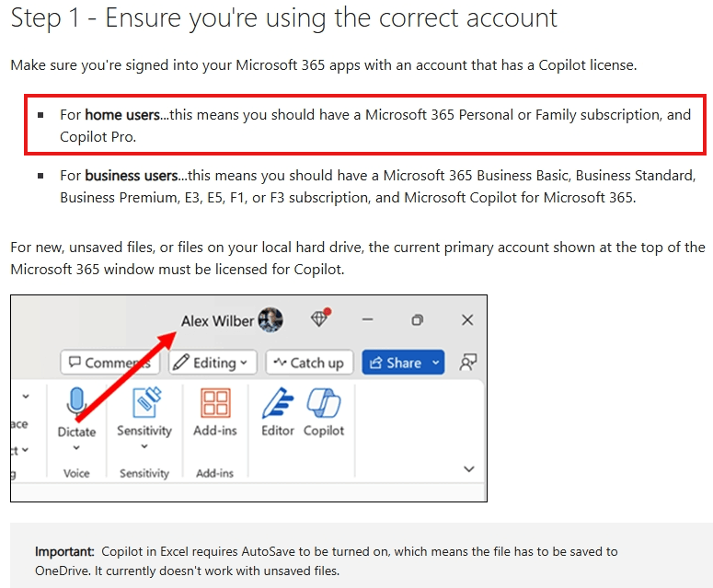Open the Copilot ribbon icon
The height and width of the screenshot is (588, 713).
tap(323, 403)
